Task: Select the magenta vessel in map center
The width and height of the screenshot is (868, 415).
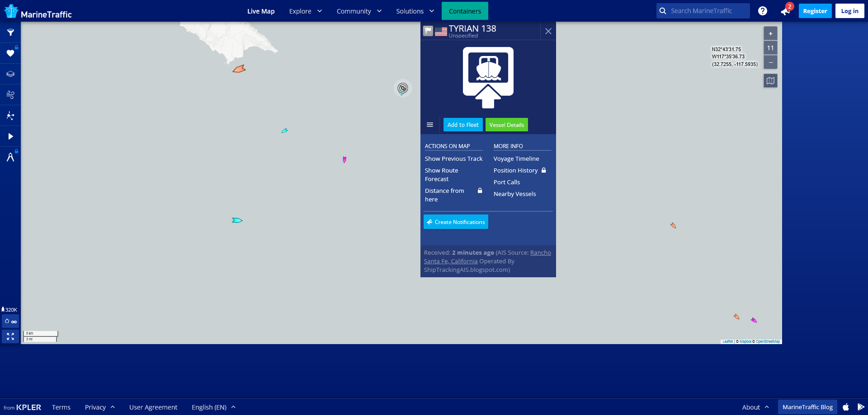Action: pyautogui.click(x=344, y=159)
